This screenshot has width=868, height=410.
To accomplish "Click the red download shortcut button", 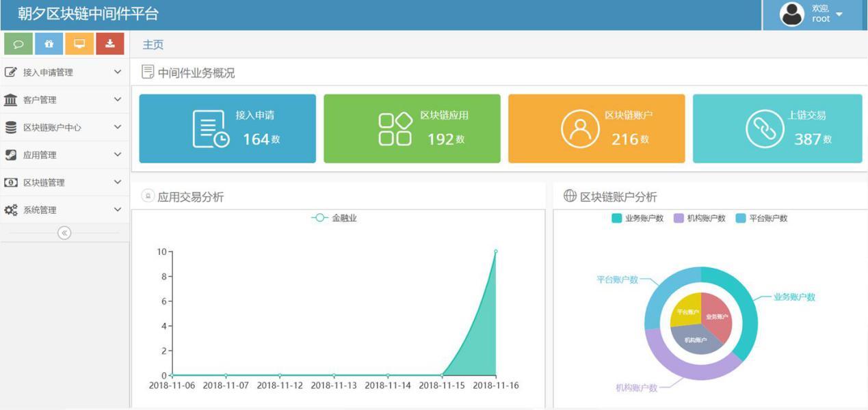I will tap(110, 44).
